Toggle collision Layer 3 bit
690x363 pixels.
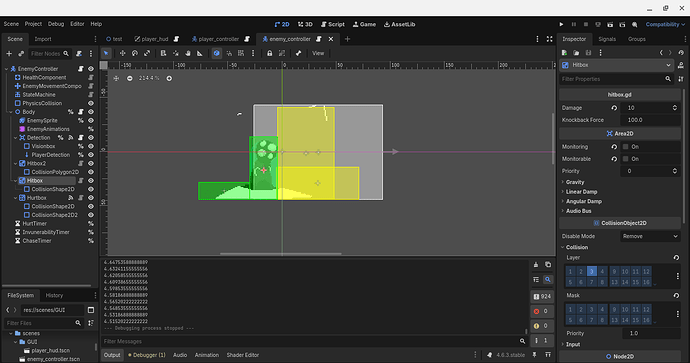[591, 271]
